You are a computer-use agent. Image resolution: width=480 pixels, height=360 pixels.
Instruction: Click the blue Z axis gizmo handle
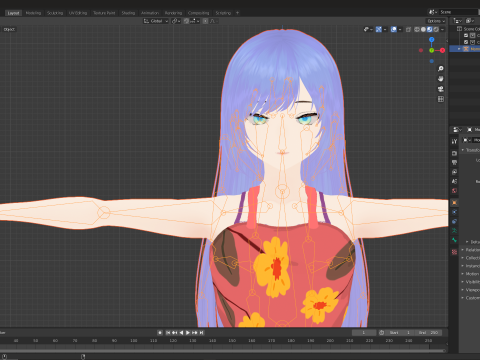(432, 40)
